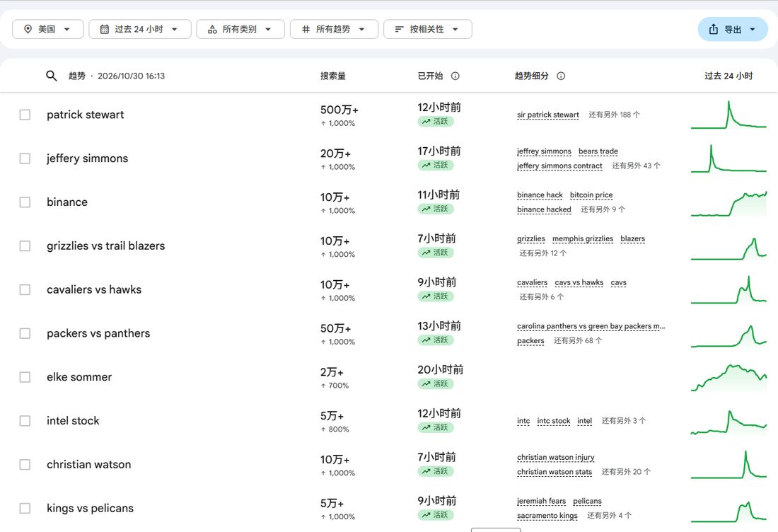This screenshot has width=778, height=532.
Task: Open the jeffery simmons contract query
Action: 559,166
